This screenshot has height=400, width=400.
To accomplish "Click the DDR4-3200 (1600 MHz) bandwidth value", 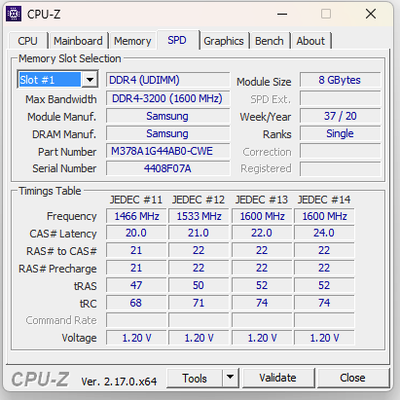I will click(x=168, y=99).
